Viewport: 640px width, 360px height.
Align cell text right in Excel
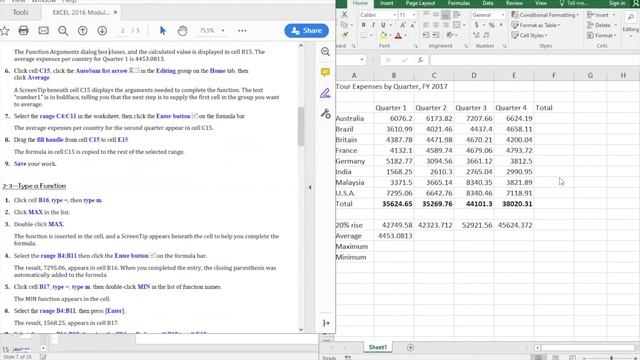click(x=445, y=25)
